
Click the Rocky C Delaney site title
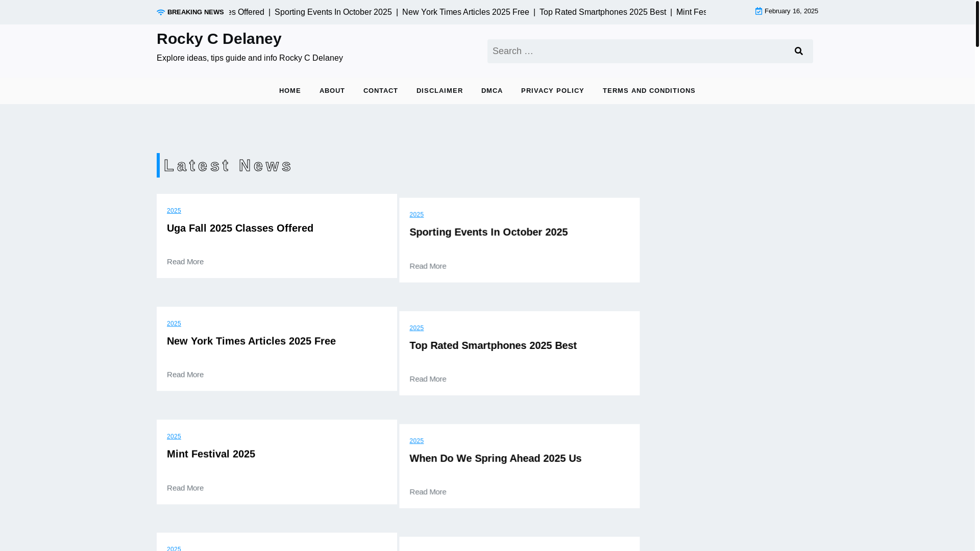click(219, 39)
